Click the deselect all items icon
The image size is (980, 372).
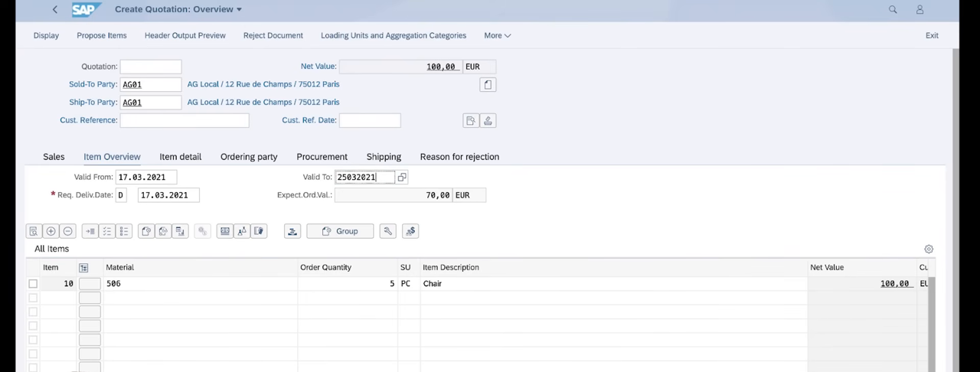tap(123, 231)
